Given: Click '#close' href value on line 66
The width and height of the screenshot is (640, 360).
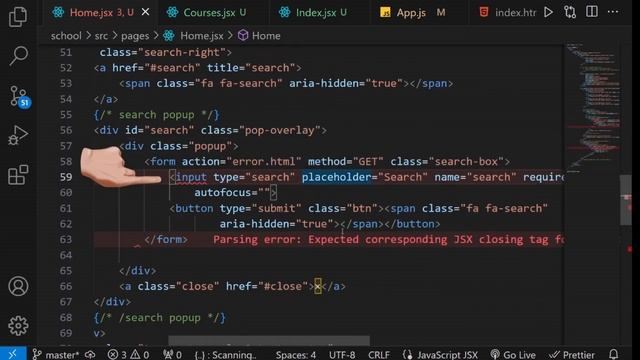Looking at the screenshot, I should [282, 287].
